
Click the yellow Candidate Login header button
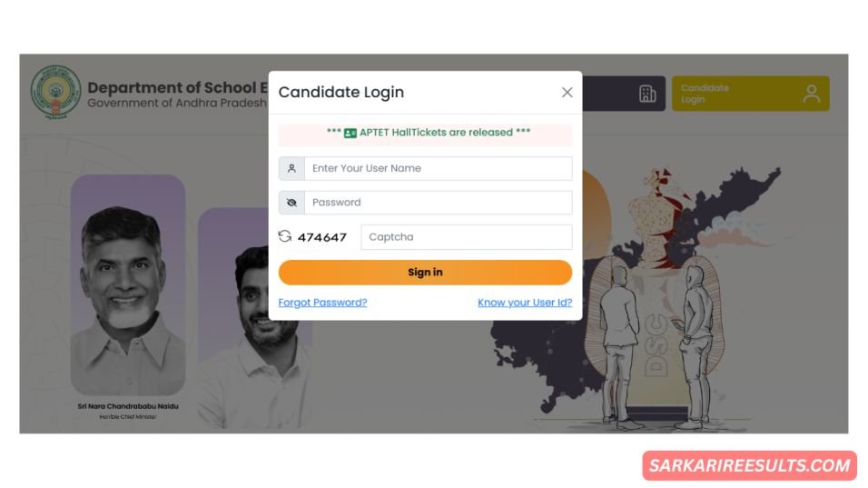[750, 94]
